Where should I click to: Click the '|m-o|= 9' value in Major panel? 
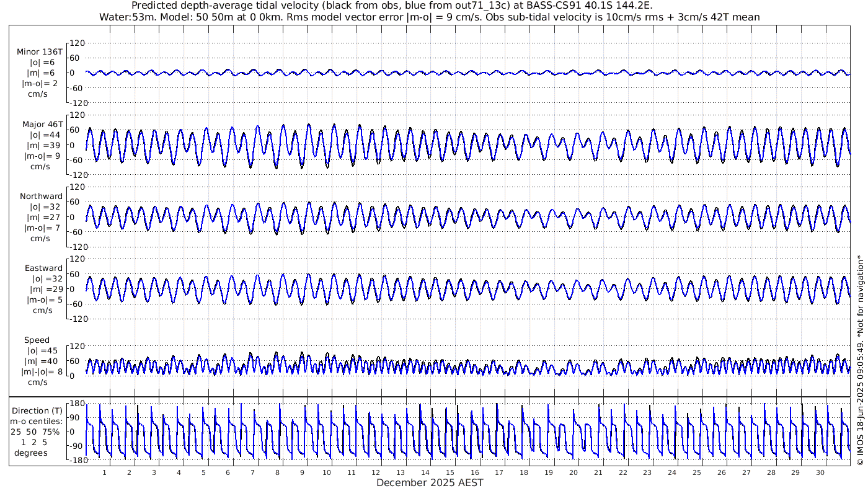click(42, 156)
